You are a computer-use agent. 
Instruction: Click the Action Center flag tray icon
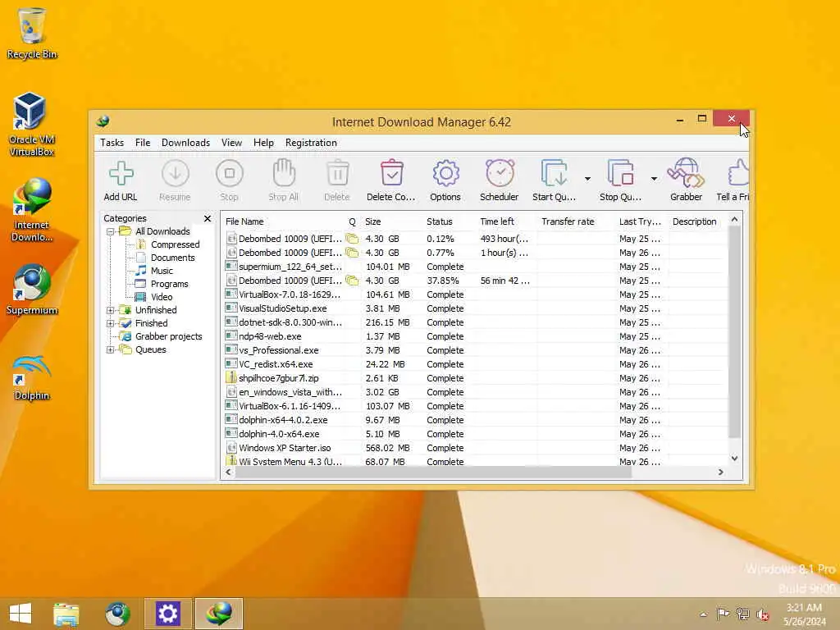coord(723,614)
